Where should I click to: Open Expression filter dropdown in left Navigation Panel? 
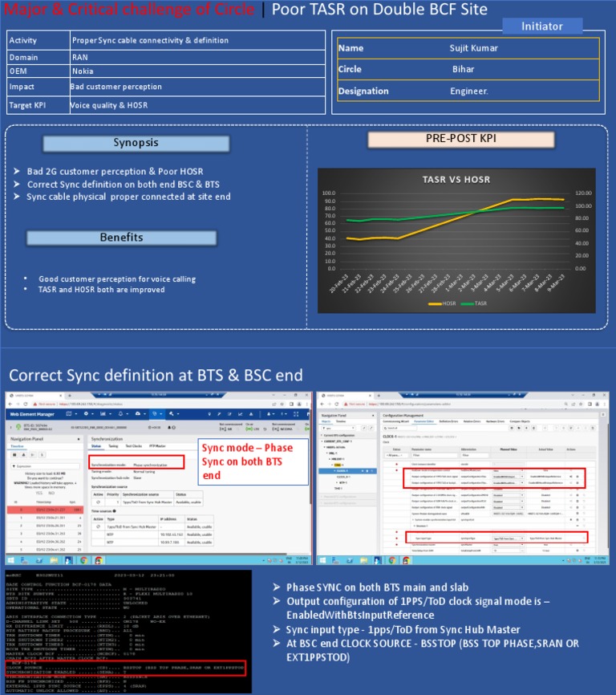(x=46, y=466)
